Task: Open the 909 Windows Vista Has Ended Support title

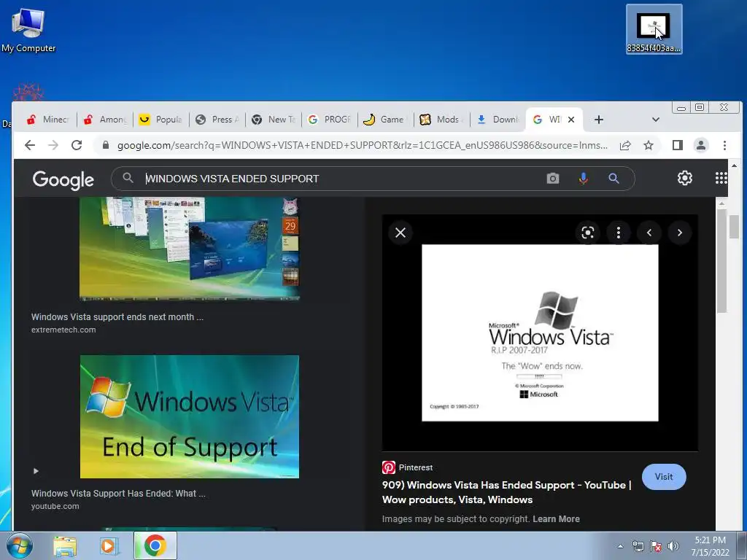Action: 507,492
